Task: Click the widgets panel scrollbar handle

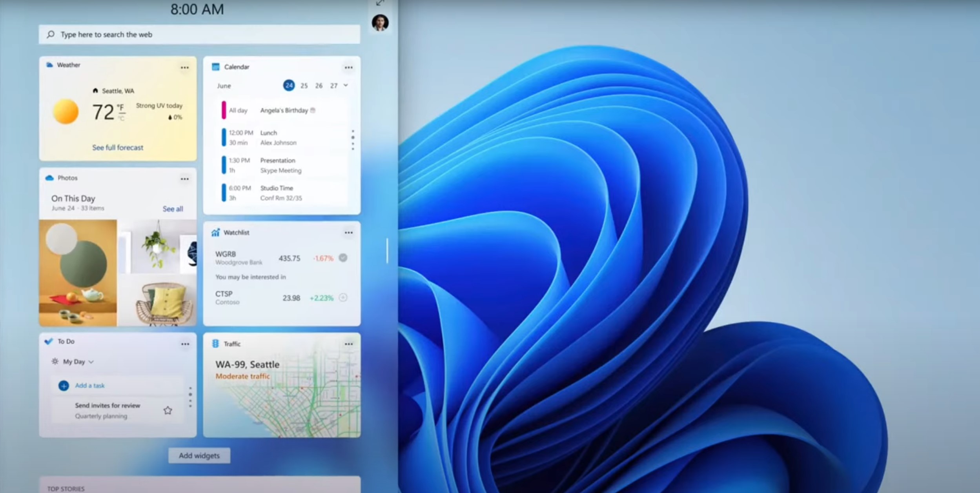Action: pyautogui.click(x=387, y=251)
